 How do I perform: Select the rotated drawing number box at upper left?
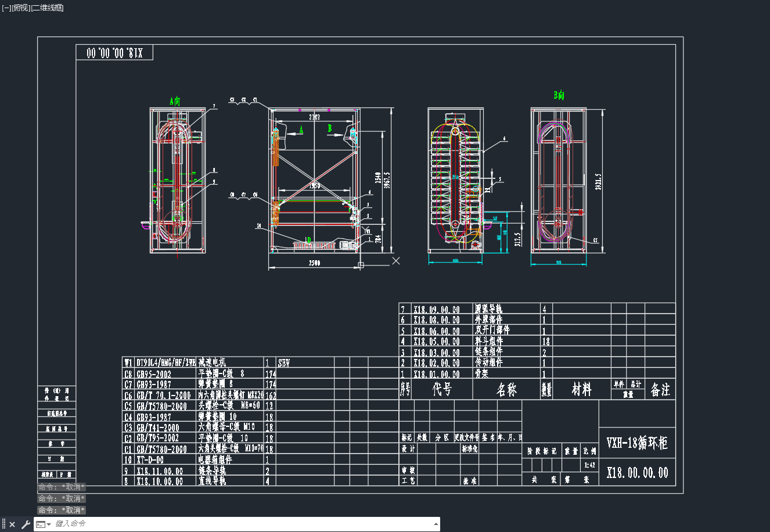pos(114,52)
